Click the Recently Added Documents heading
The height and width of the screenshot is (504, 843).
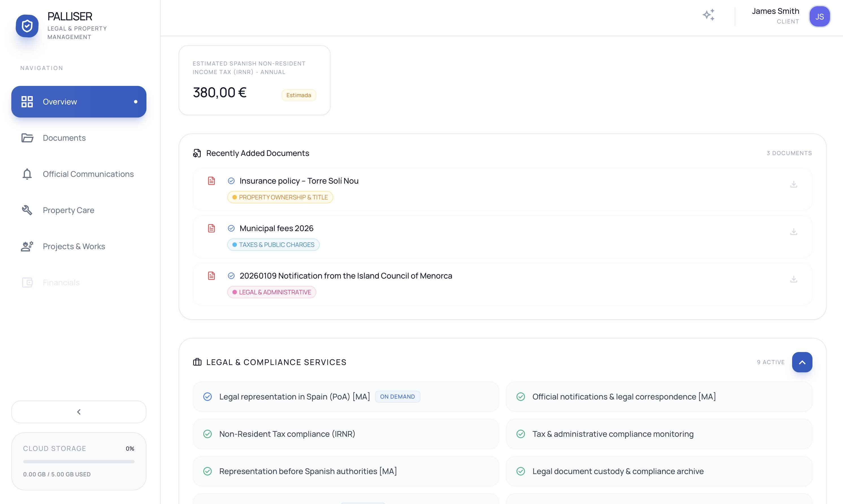tap(258, 153)
